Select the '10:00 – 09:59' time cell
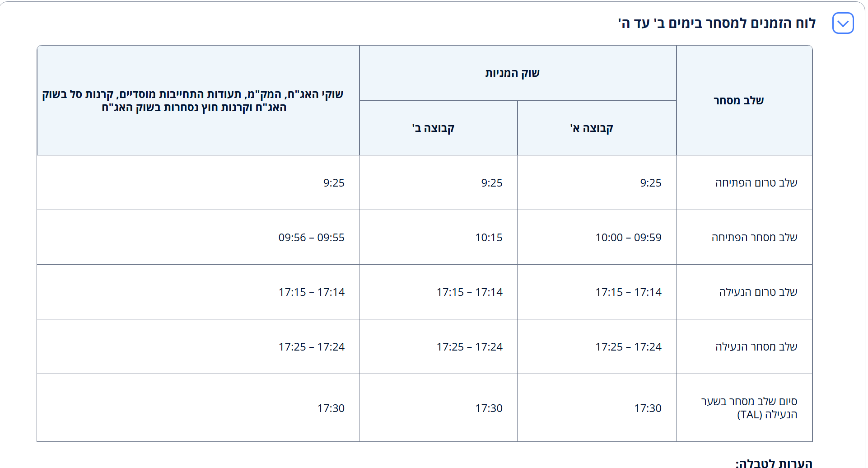 (628, 238)
